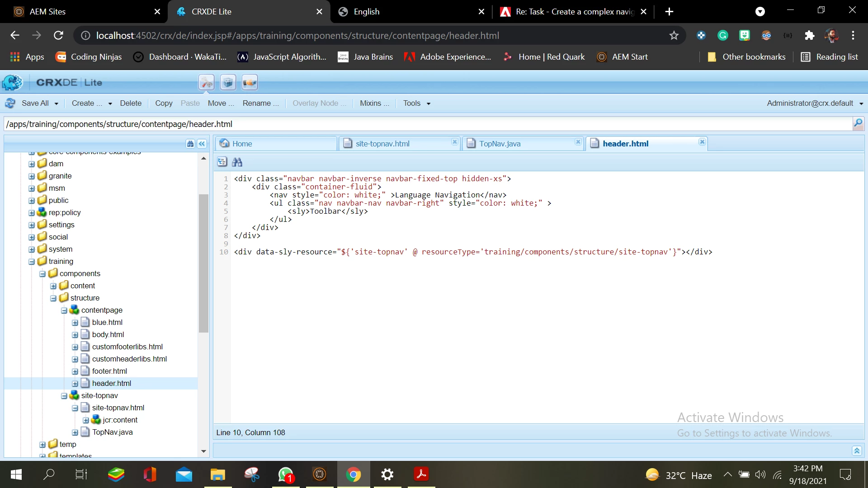The image size is (868, 488).
Task: Switch to the Home tab
Action: click(x=242, y=144)
